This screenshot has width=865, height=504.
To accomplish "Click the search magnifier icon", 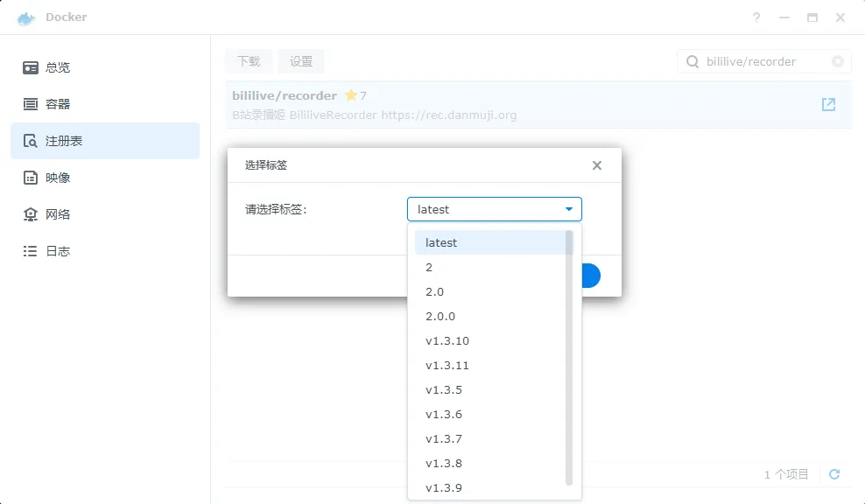I will [x=693, y=61].
